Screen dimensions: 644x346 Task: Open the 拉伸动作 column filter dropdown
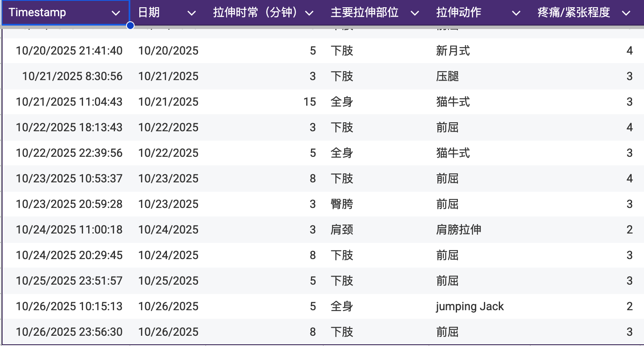coord(516,13)
